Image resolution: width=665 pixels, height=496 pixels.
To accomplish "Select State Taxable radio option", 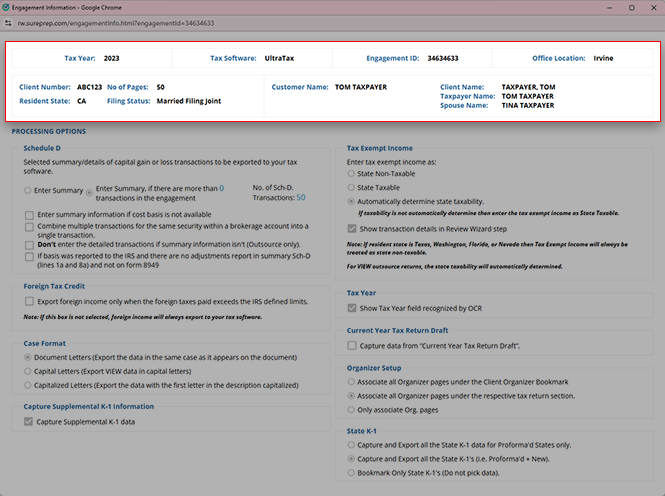I will point(351,187).
